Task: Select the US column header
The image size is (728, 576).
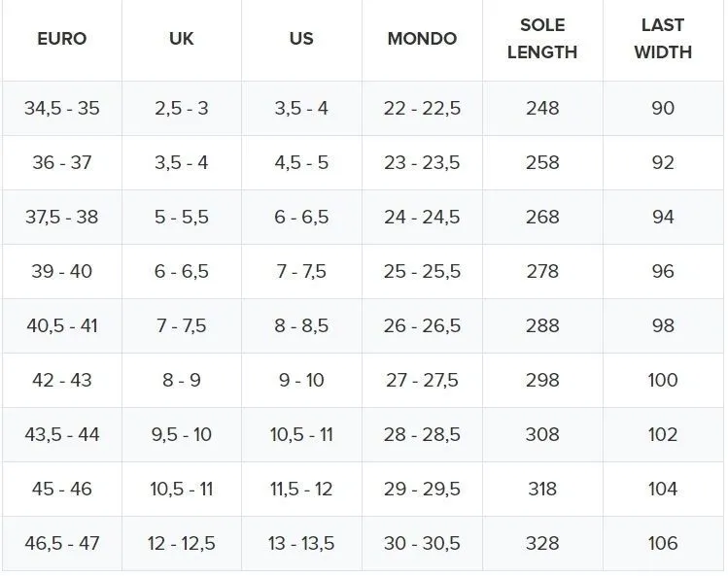Action: [x=301, y=40]
